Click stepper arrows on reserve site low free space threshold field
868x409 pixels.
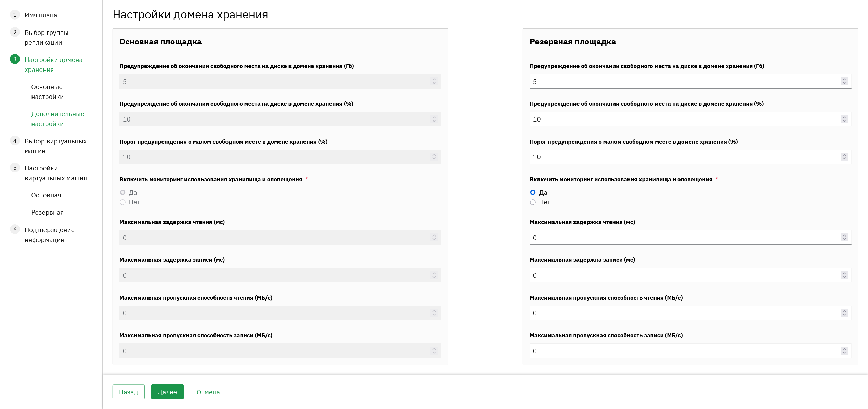844,157
